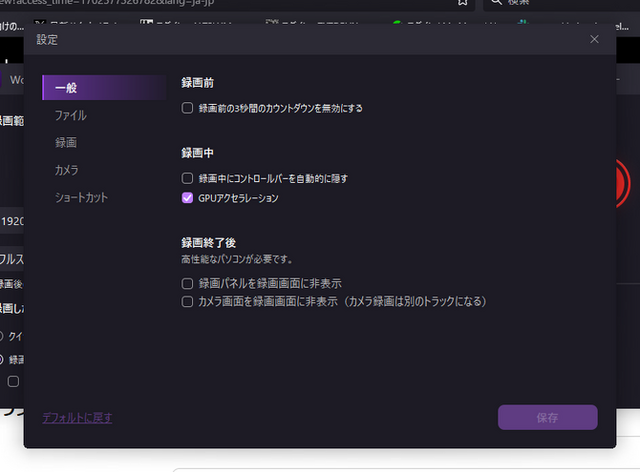
Task: Click the browser address bar URL
Action: click(150, 4)
